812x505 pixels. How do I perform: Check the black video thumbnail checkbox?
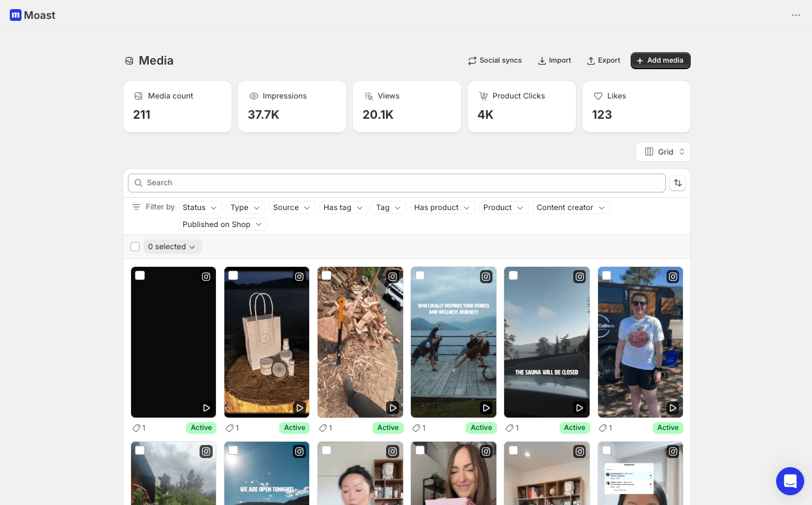point(140,275)
